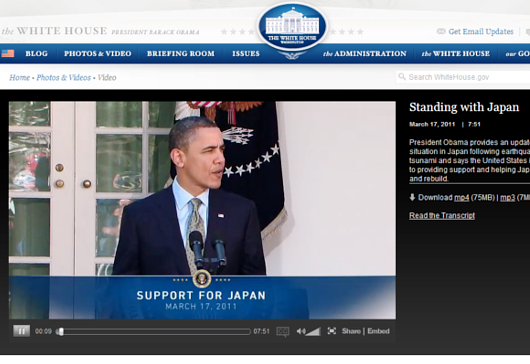The height and width of the screenshot is (364, 530).
Task: Open the Issues menu
Action: click(246, 53)
